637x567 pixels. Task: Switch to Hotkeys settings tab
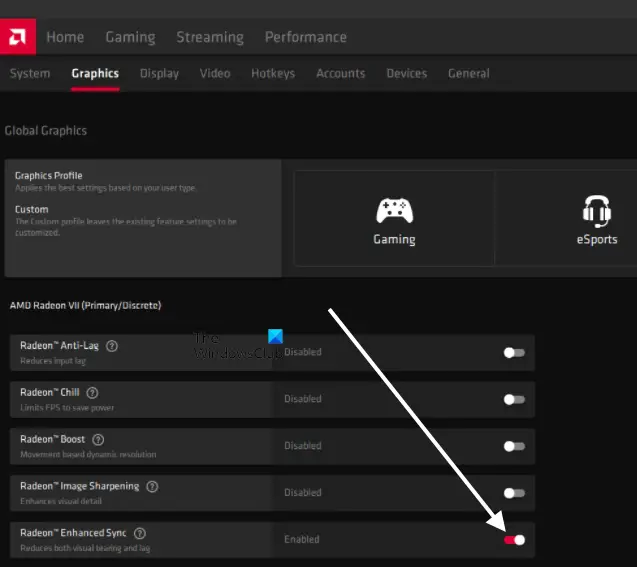coord(273,74)
